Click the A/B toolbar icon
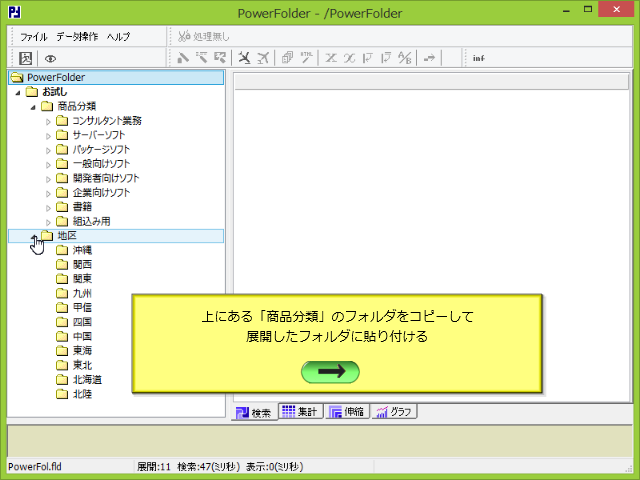 pos(405,58)
